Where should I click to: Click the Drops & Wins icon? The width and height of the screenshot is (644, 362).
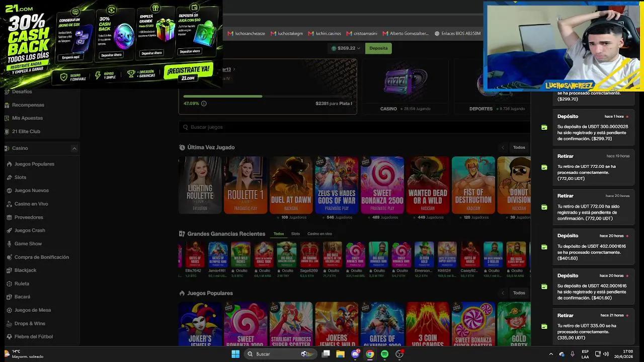(x=10, y=323)
